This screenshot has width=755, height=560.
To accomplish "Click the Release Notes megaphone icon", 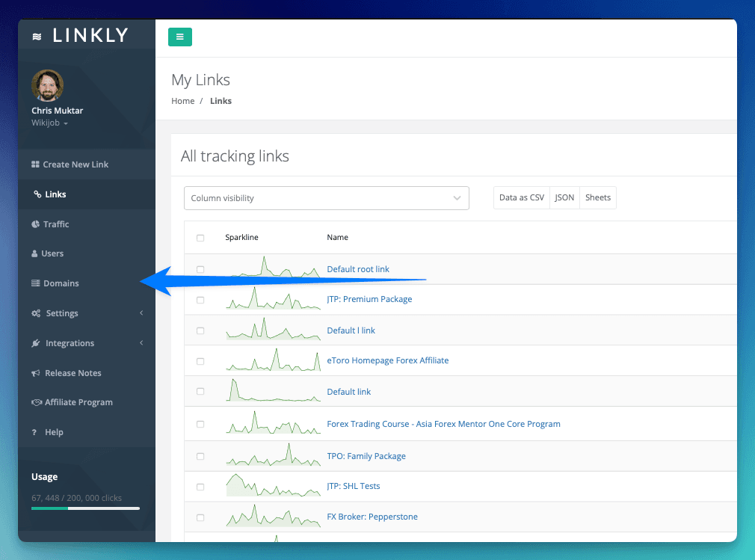I will point(36,373).
